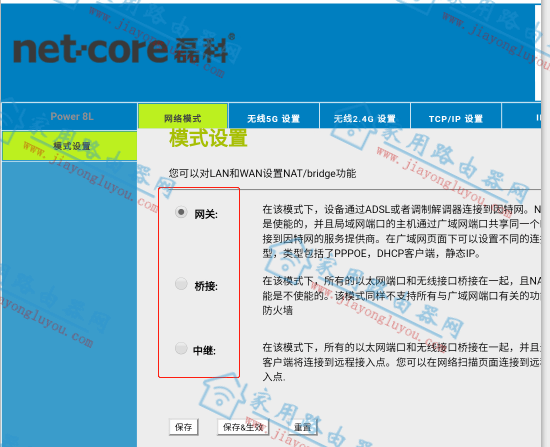
Task: Click the green 模式设置 page heading
Action: [208, 138]
